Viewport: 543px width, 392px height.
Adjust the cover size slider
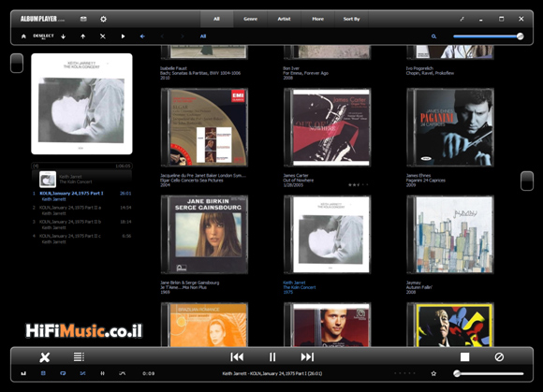(488, 36)
